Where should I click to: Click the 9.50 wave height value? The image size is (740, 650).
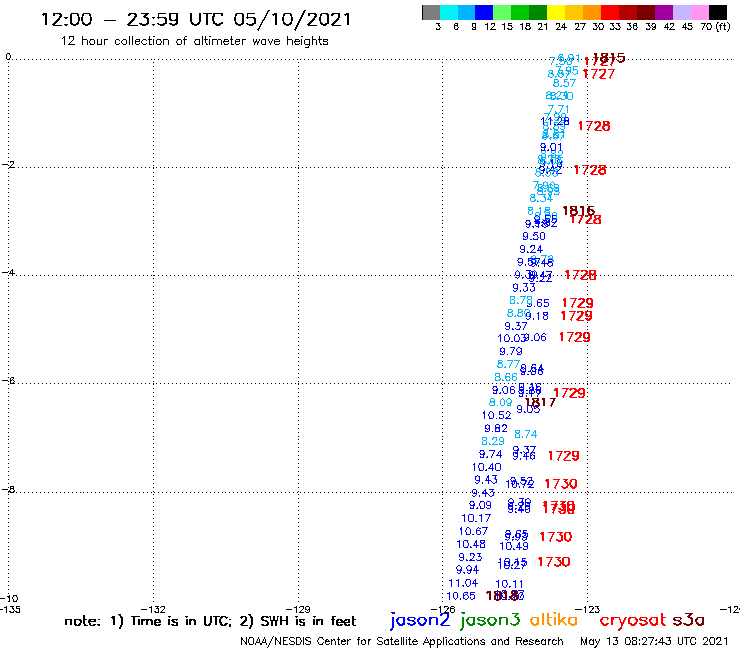(x=534, y=236)
